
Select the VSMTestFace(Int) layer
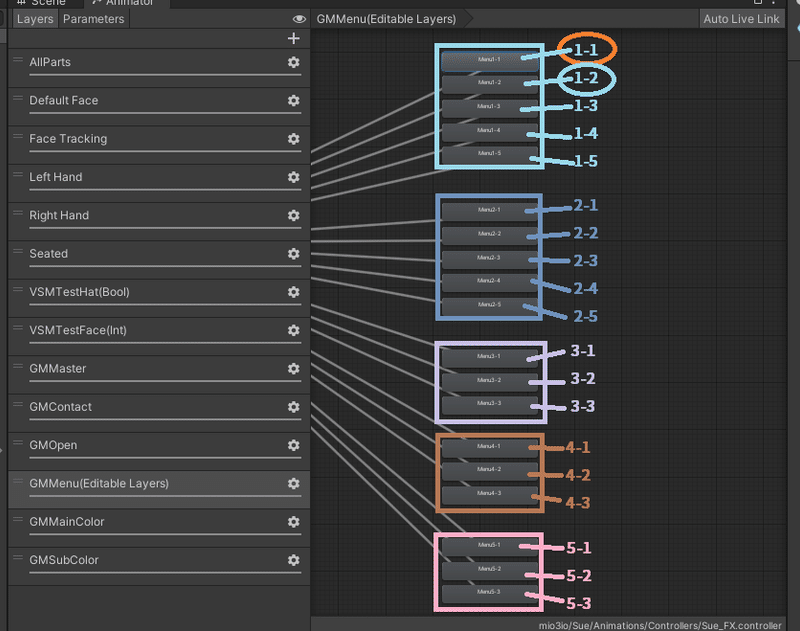(x=159, y=335)
